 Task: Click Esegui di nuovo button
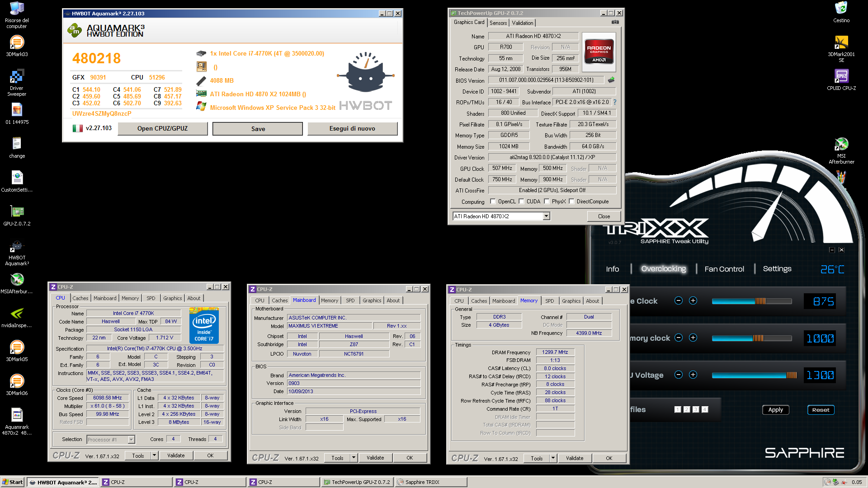[352, 128]
